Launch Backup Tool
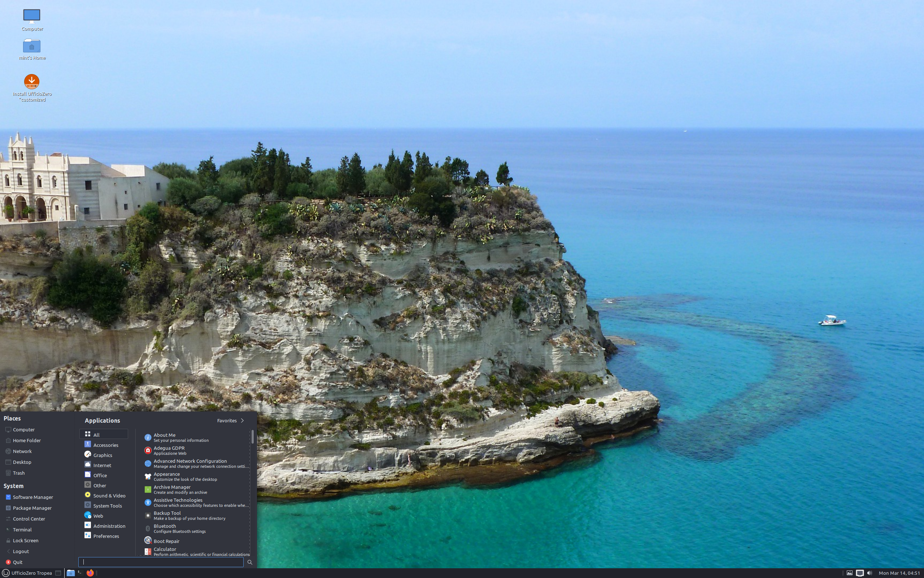 tap(196, 515)
